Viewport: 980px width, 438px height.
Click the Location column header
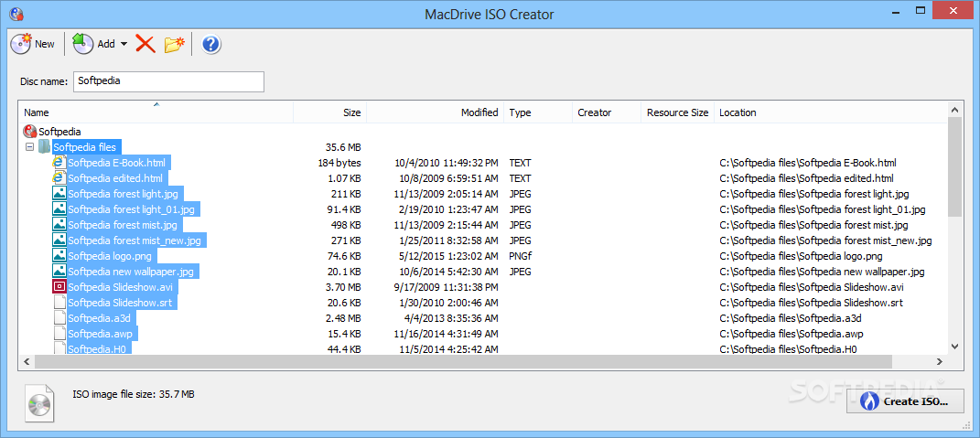(x=831, y=112)
